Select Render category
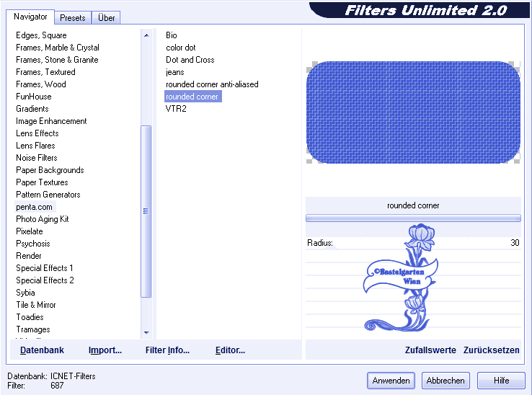 pos(29,256)
